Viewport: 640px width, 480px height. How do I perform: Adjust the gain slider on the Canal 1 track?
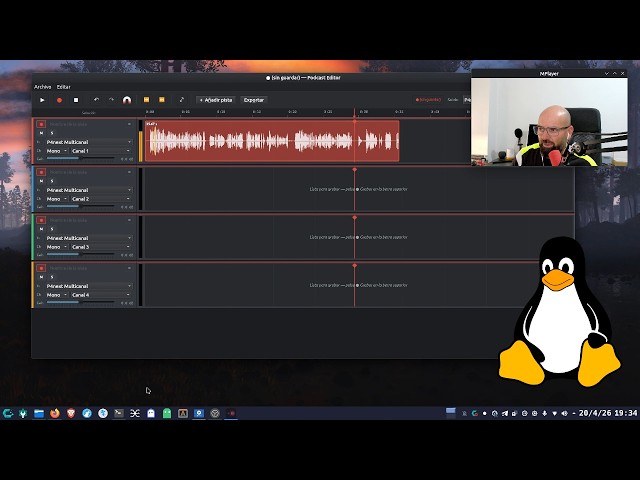point(81,158)
